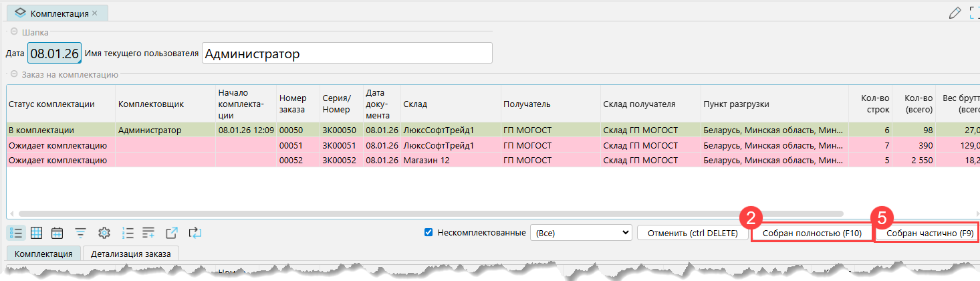Open table settings gear icon
980x281 pixels.
(x=104, y=233)
